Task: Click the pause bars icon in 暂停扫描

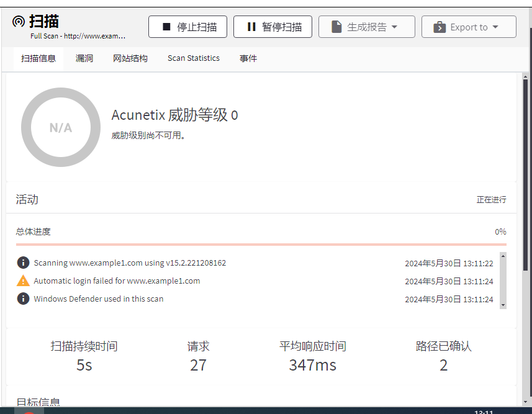Action: (251, 27)
